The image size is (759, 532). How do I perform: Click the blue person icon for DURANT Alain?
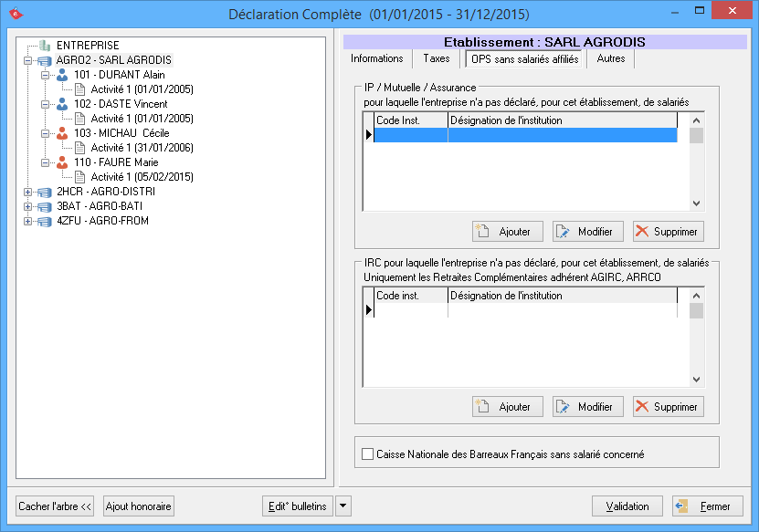pos(62,75)
